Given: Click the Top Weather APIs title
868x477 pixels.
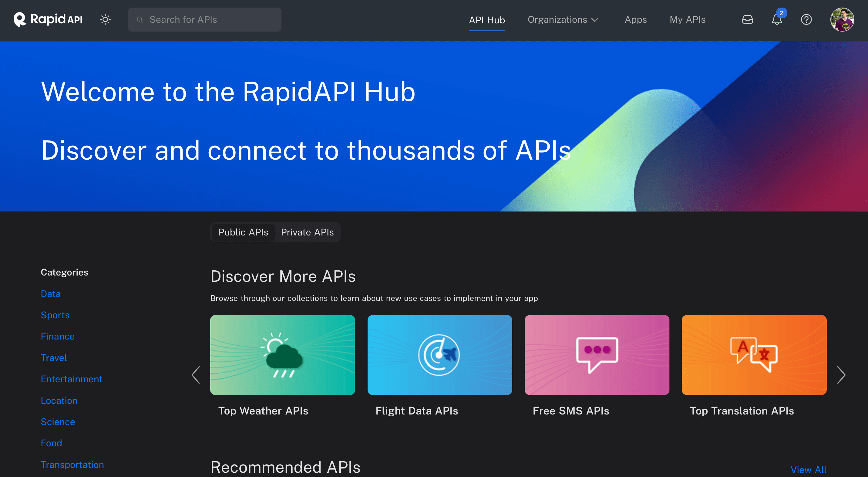Looking at the screenshot, I should click(x=263, y=411).
